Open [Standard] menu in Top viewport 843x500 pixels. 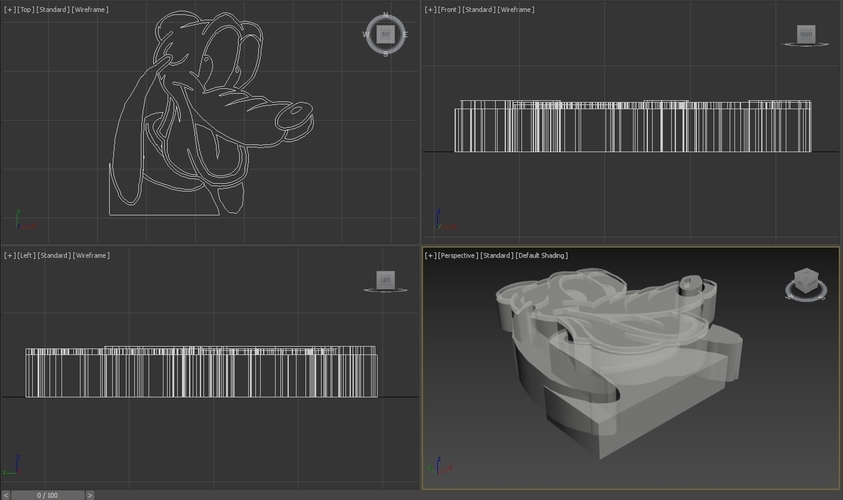53,10
